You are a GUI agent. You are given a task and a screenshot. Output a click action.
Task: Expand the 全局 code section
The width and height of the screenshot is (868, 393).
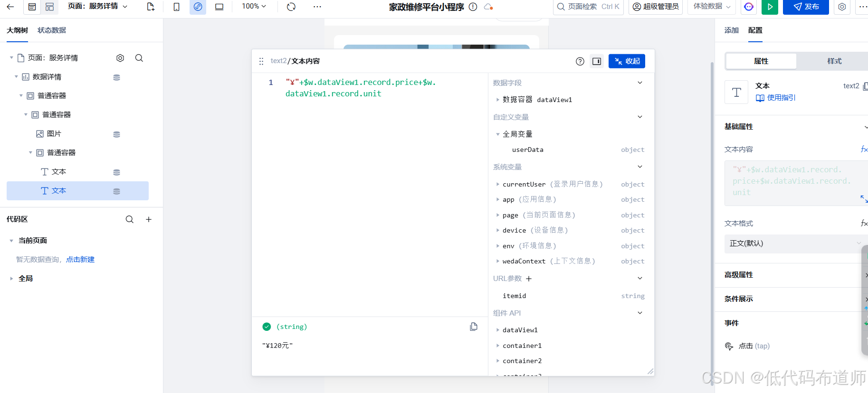point(11,279)
